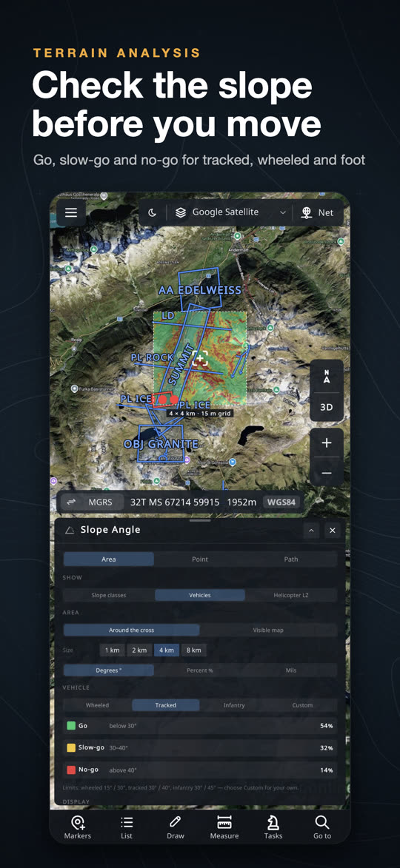Click the OBJ GRANITE map label

(x=161, y=444)
